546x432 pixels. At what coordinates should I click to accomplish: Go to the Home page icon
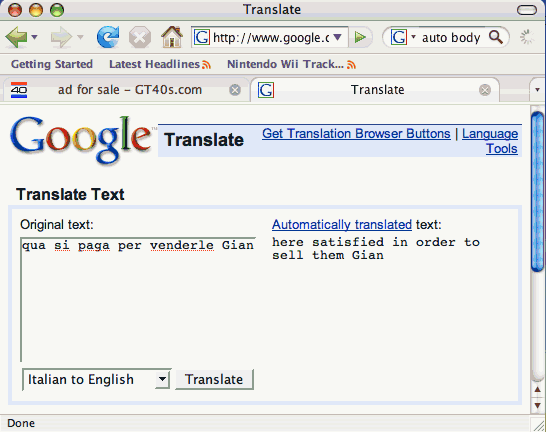172,37
